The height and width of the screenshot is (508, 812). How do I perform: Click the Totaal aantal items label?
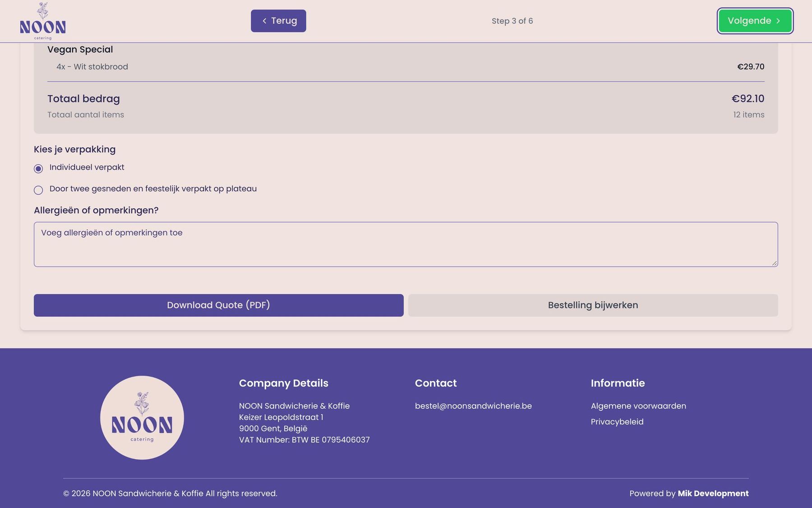[x=86, y=115]
